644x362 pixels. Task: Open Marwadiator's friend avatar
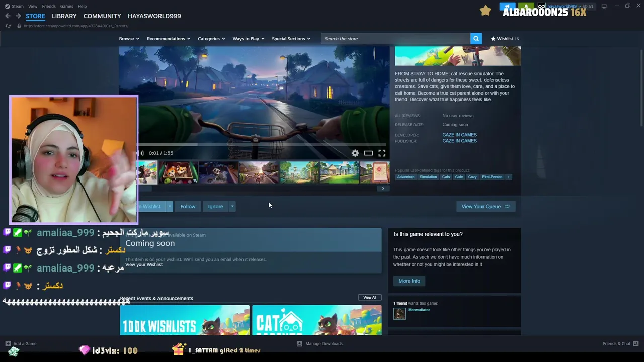(x=399, y=314)
